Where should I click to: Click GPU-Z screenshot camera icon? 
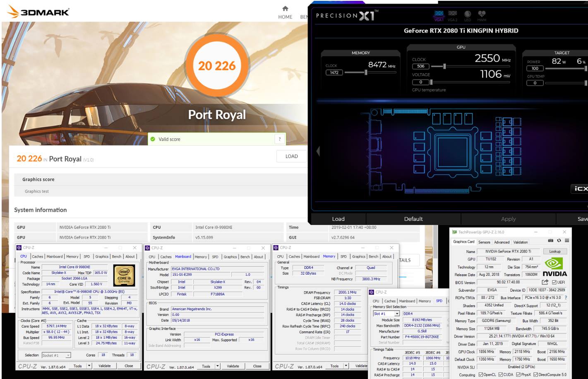pos(550,240)
